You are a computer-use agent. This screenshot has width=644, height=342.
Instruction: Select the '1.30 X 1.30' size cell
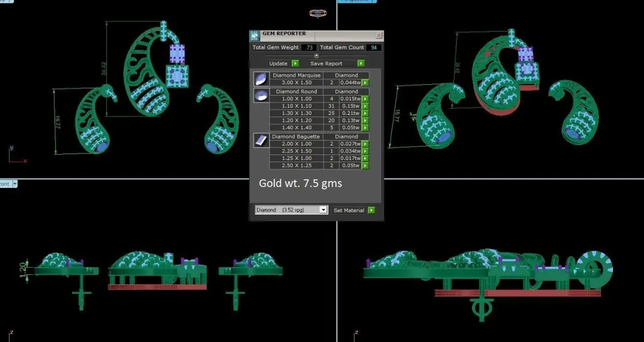(296, 114)
